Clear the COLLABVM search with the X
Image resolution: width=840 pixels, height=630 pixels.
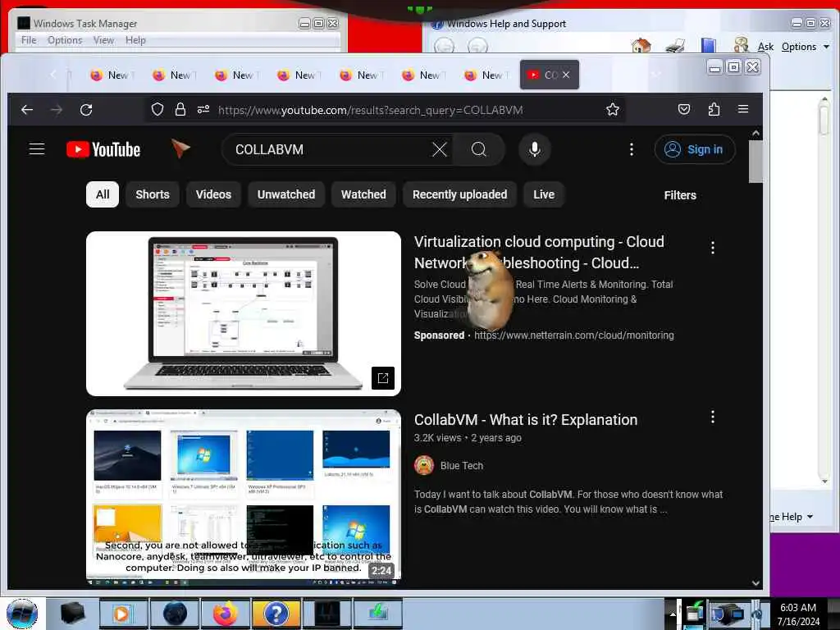tap(440, 149)
